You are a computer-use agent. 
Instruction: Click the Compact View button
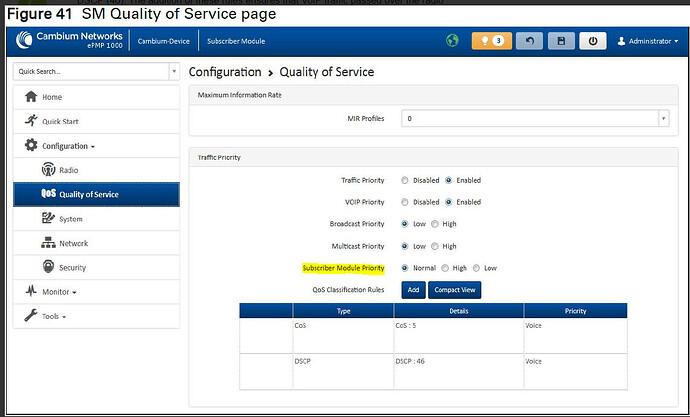coord(455,290)
